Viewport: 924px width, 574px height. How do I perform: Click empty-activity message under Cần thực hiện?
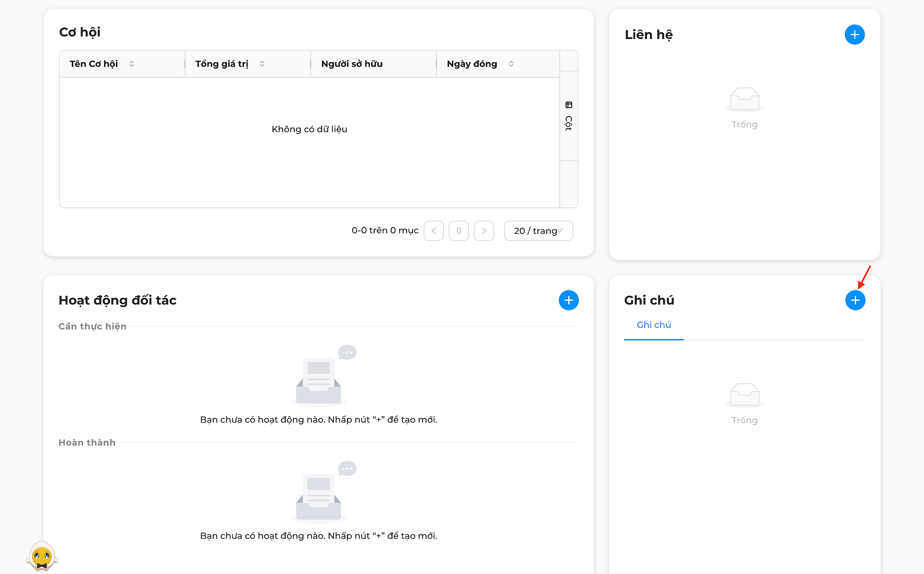coord(319,420)
